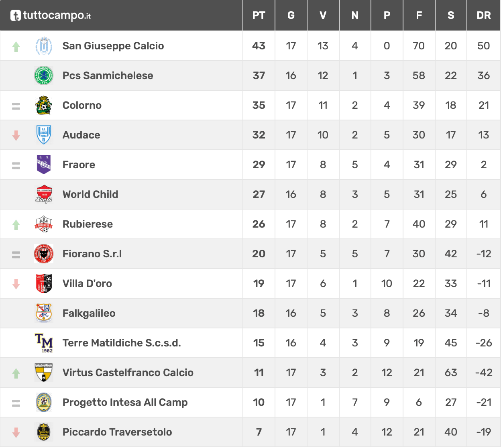The image size is (501, 448).
Task: Open Virtus Castelfranco Calcio team link
Action: [x=128, y=373]
